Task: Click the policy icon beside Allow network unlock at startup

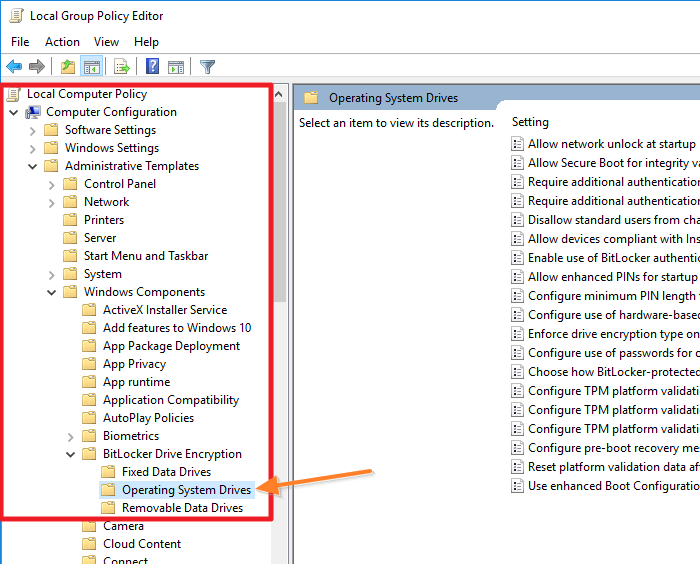Action: tap(517, 144)
